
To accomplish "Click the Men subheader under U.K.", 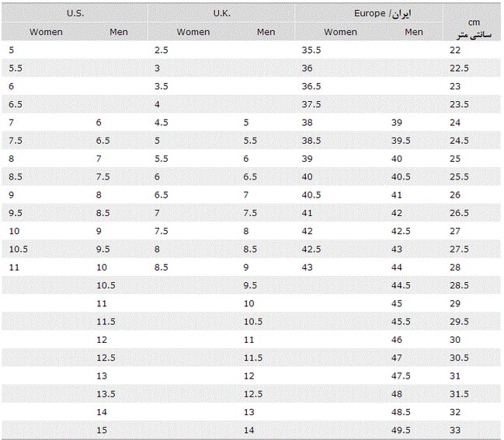I will pos(266,32).
